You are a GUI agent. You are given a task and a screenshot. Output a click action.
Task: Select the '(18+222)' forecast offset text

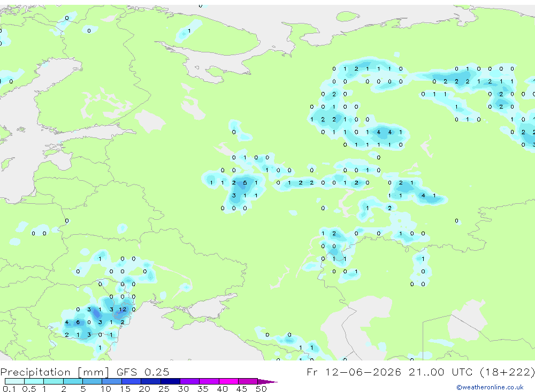coord(507,372)
